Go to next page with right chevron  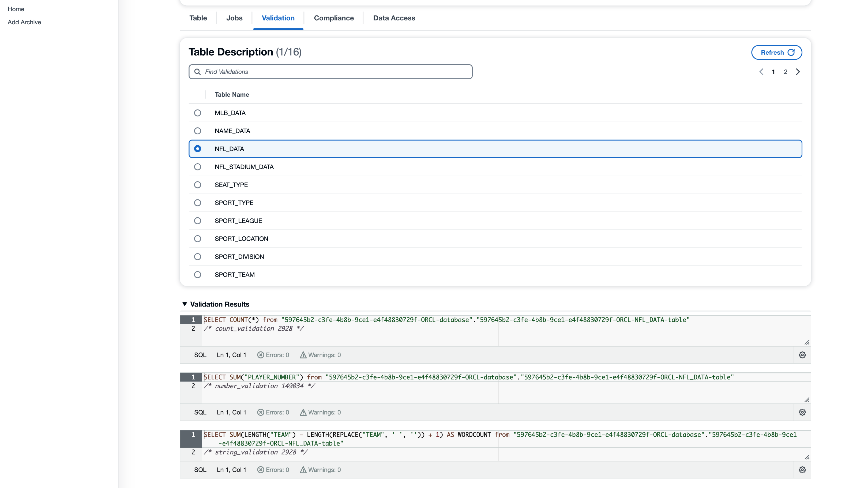tap(798, 72)
